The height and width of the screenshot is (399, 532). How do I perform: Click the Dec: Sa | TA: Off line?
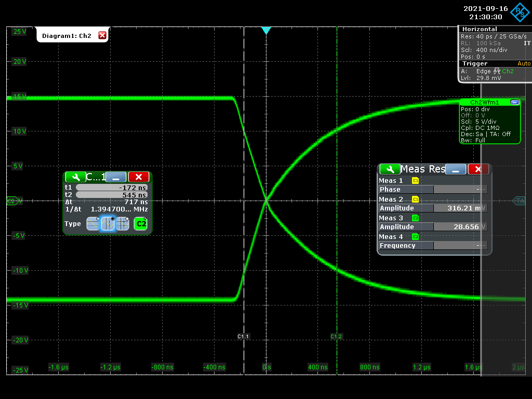pos(486,134)
